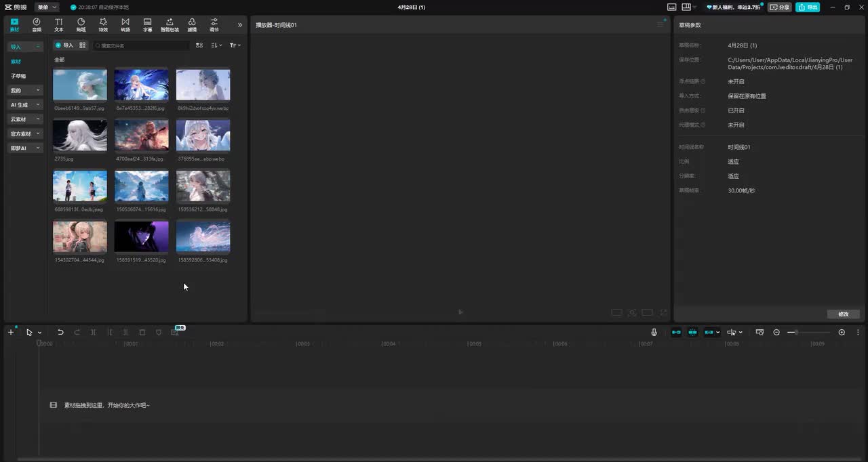Click the 导出 export button
The width and height of the screenshot is (868, 462).
tap(808, 7)
